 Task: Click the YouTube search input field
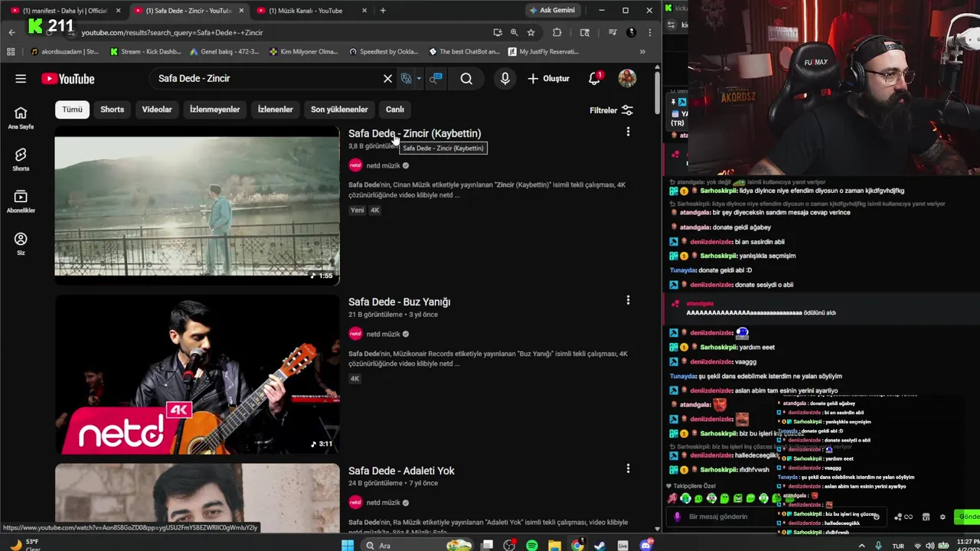coord(268,78)
